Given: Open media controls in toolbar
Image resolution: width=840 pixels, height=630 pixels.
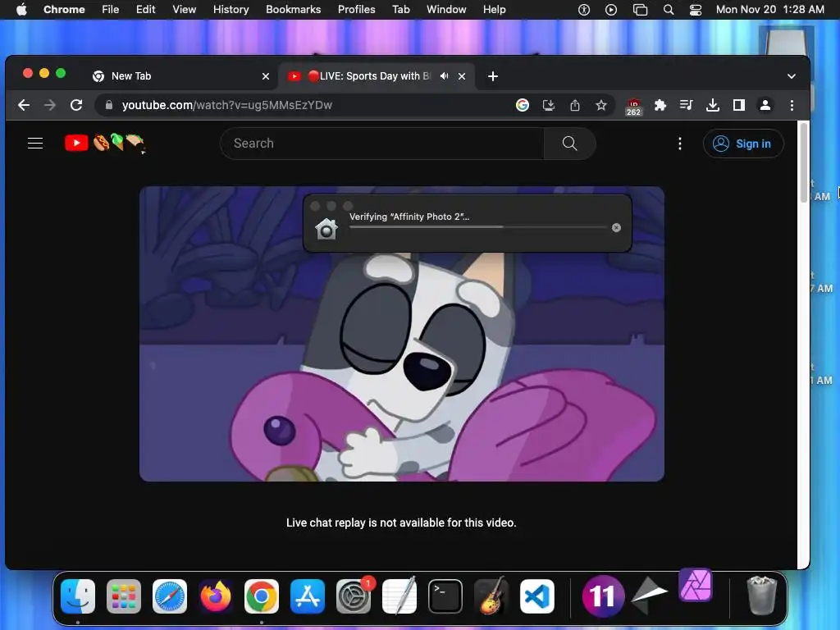Looking at the screenshot, I should pos(687,105).
